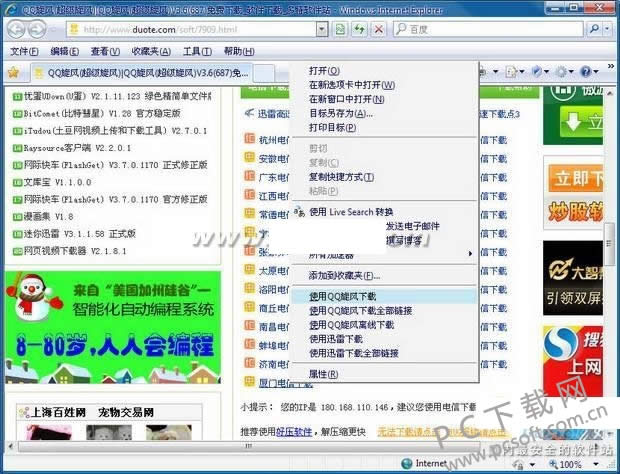
Task: Click in the 百度 search box
Action: [488, 29]
